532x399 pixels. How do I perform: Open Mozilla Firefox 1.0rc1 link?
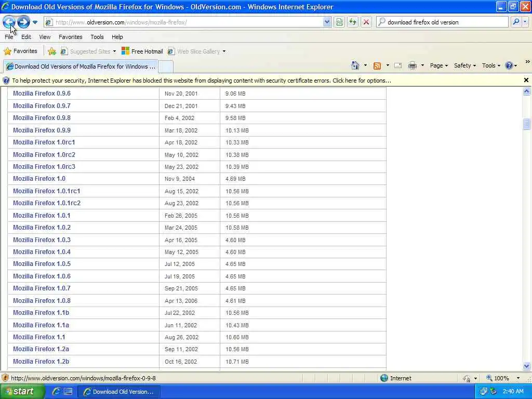point(44,142)
